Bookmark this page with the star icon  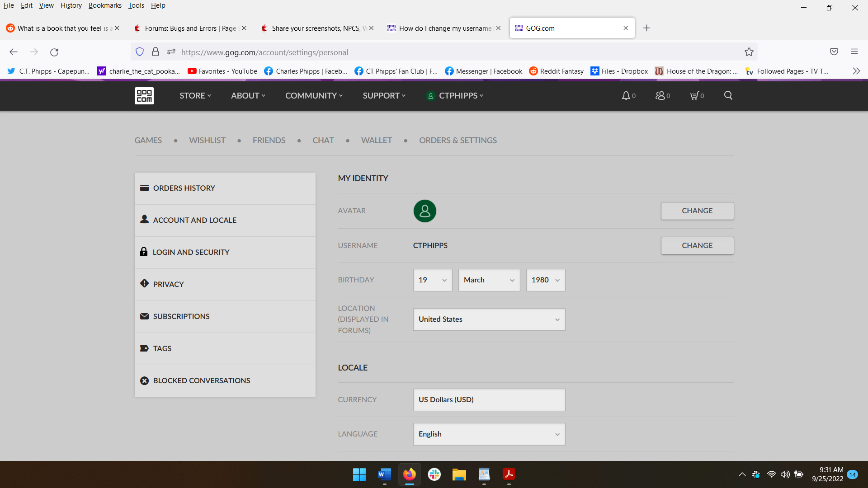(x=749, y=52)
